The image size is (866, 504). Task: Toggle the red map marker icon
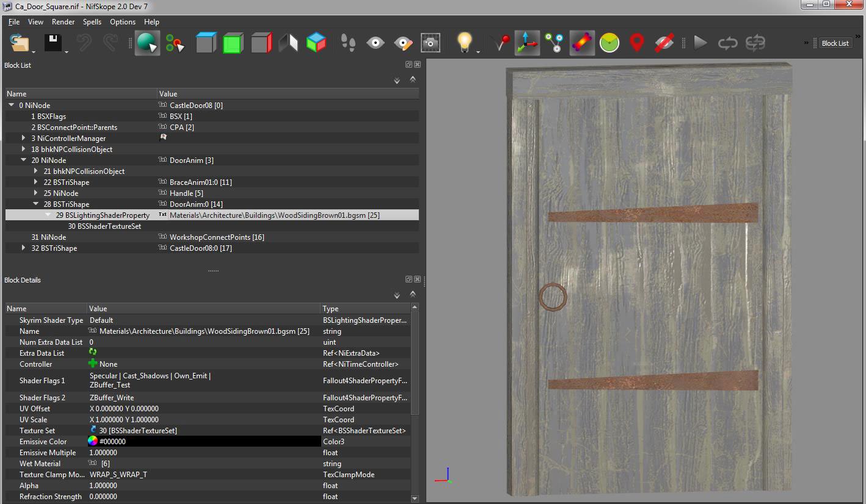tap(636, 43)
